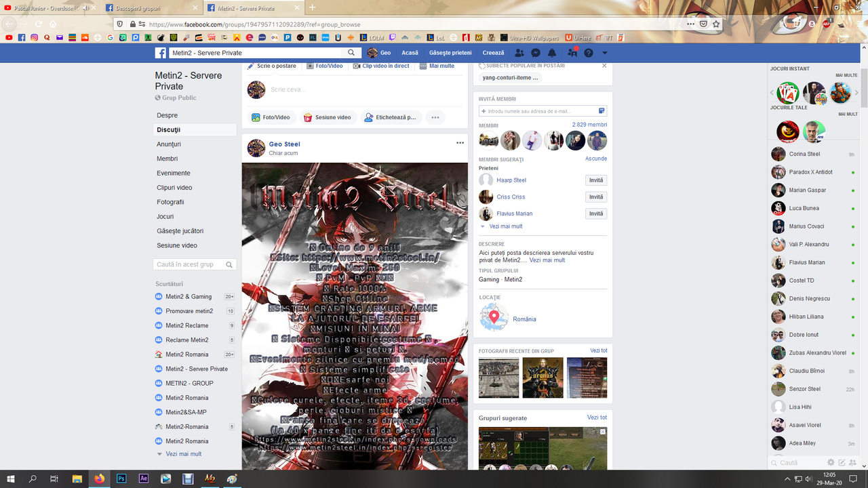
Task: Click the invite name or e-mail field
Action: click(x=542, y=110)
